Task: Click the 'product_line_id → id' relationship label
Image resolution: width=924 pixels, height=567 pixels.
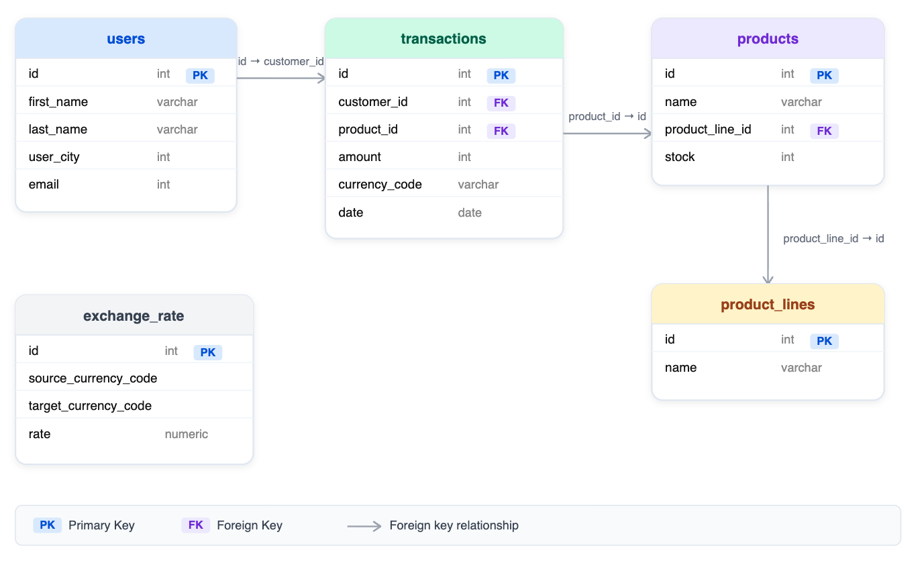Action: pos(833,239)
